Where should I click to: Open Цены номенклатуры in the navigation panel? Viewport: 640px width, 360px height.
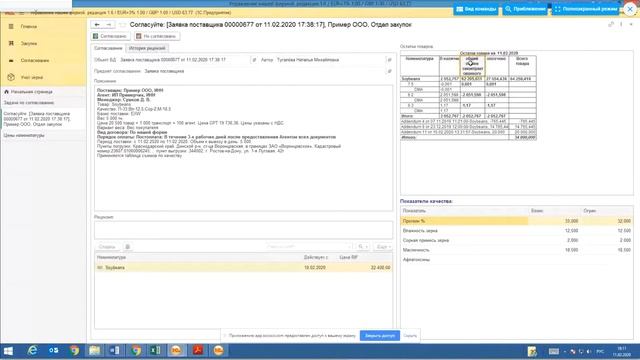click(24, 135)
